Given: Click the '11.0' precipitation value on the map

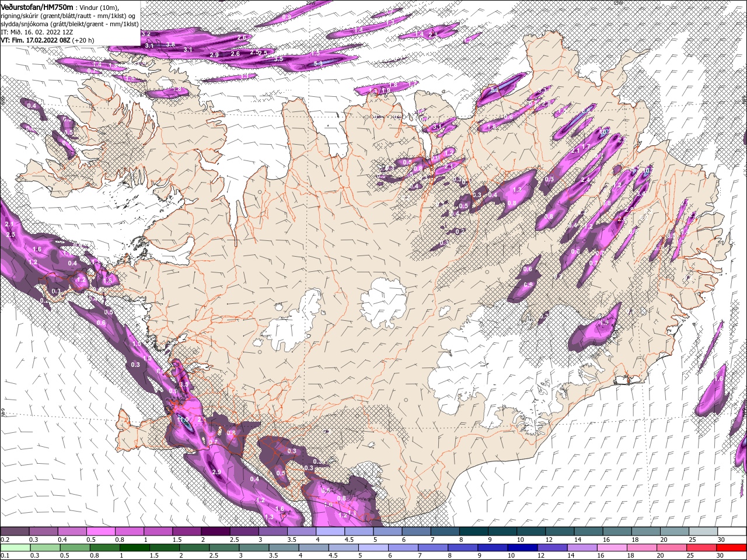Looking at the screenshot, I should [183, 419].
